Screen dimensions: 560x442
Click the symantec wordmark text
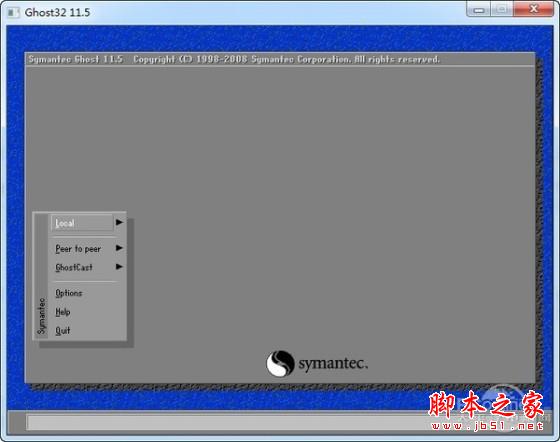[x=333, y=364]
